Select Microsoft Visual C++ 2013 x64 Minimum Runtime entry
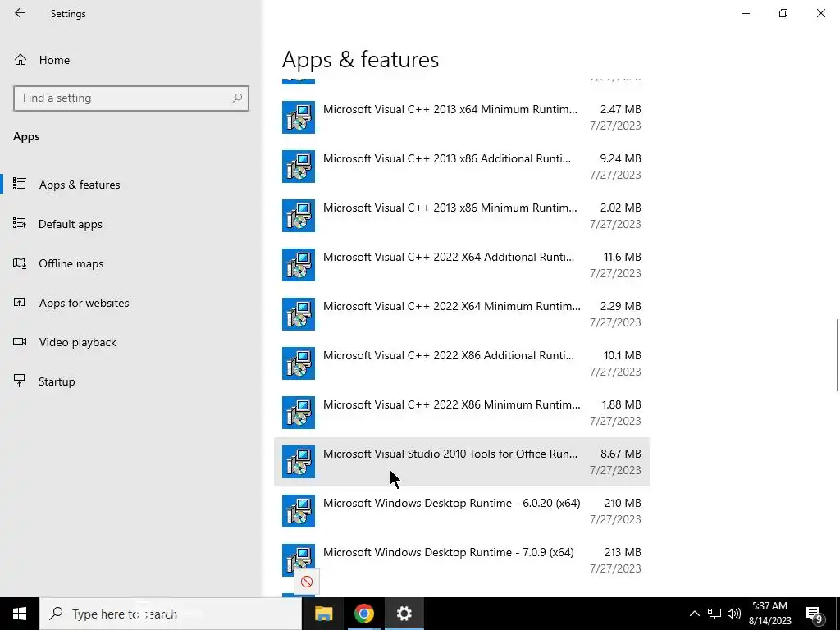 pyautogui.click(x=462, y=117)
